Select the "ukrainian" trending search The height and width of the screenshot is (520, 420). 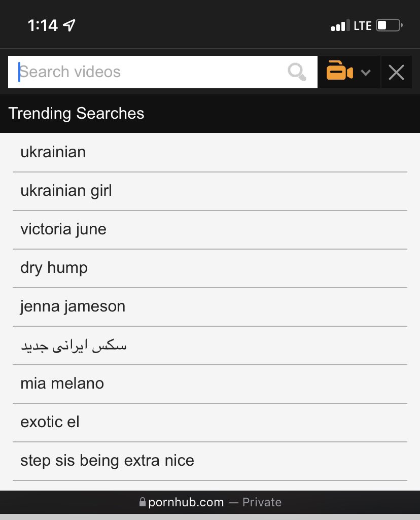coord(53,152)
